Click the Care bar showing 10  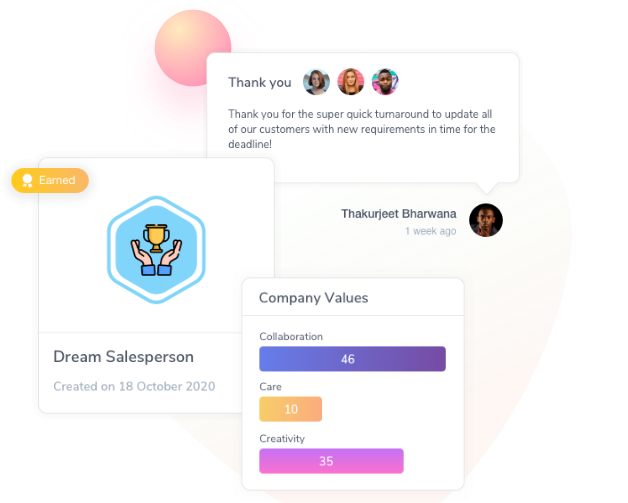[290, 409]
